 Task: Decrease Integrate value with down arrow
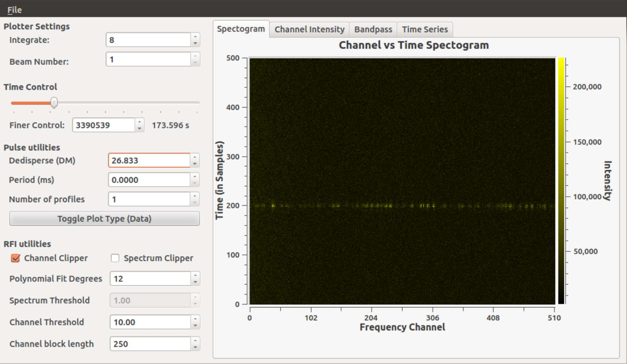coord(195,44)
